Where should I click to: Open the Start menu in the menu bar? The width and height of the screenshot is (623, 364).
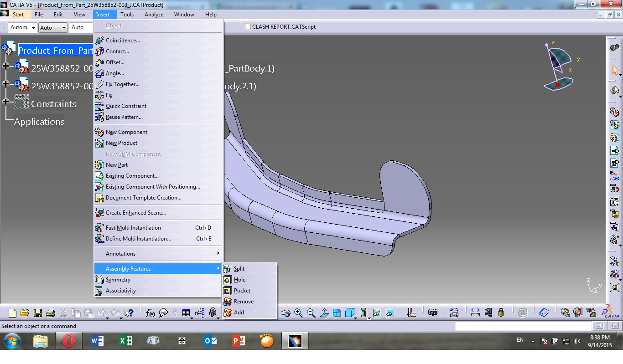[x=18, y=15]
